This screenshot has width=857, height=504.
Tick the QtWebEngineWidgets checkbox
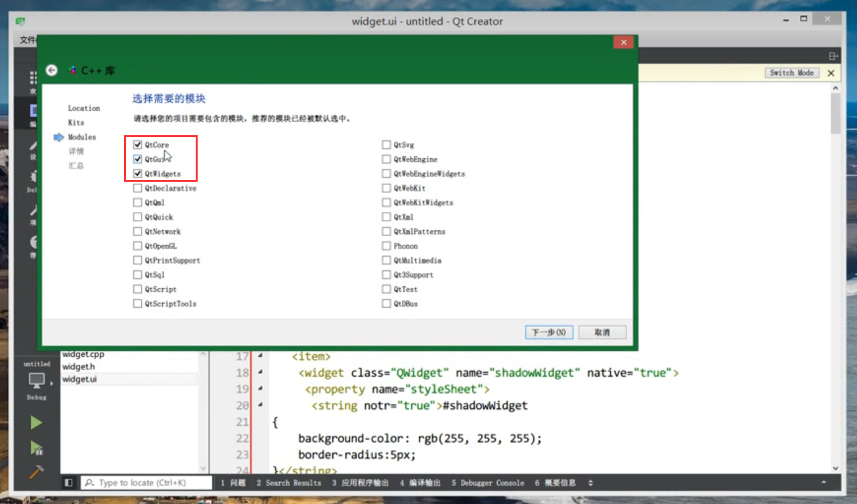387,174
